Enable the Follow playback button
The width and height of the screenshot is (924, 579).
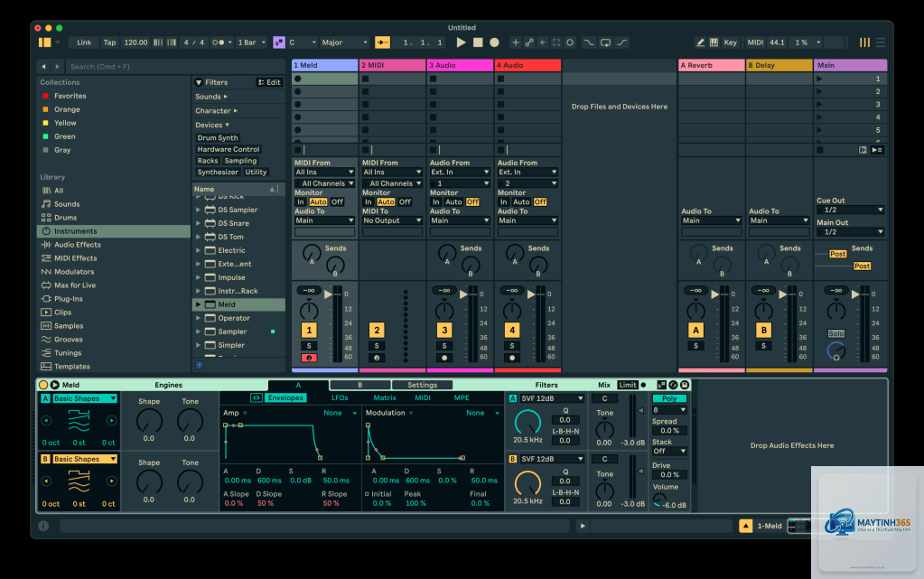382,42
